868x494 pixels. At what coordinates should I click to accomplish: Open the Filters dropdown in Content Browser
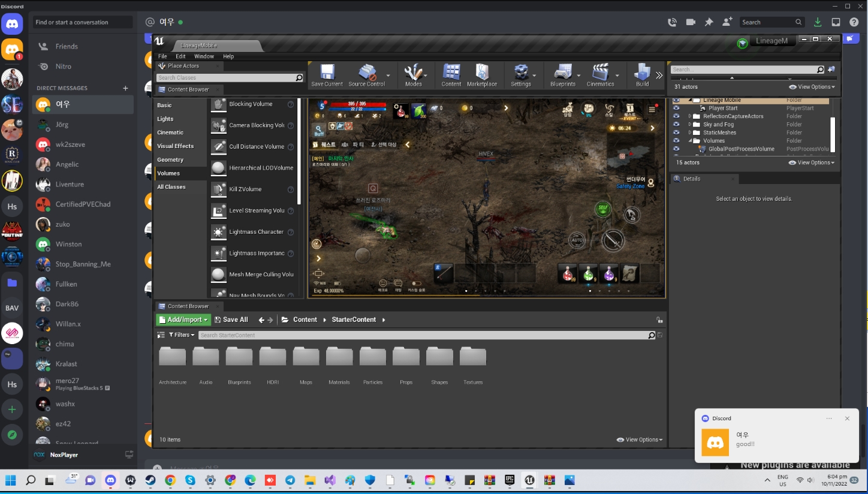coord(182,335)
